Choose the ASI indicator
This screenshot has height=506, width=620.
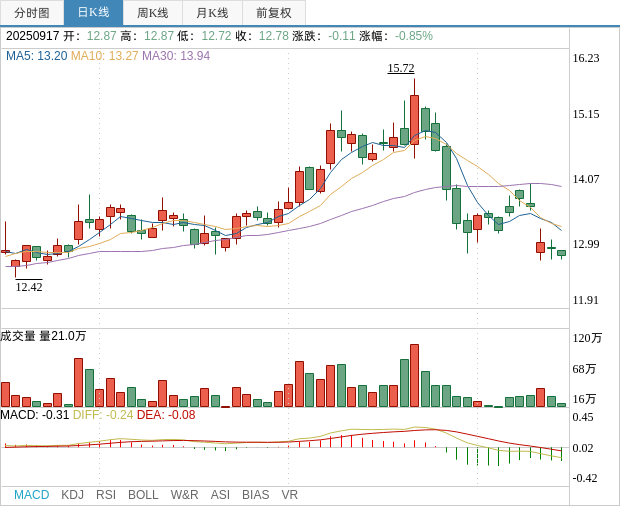tap(220, 495)
